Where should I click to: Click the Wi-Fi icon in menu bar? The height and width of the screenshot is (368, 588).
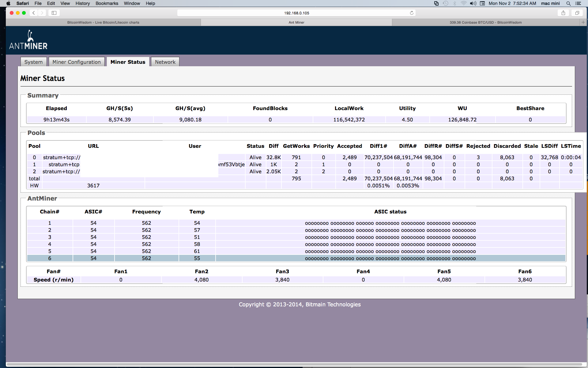coord(464,3)
